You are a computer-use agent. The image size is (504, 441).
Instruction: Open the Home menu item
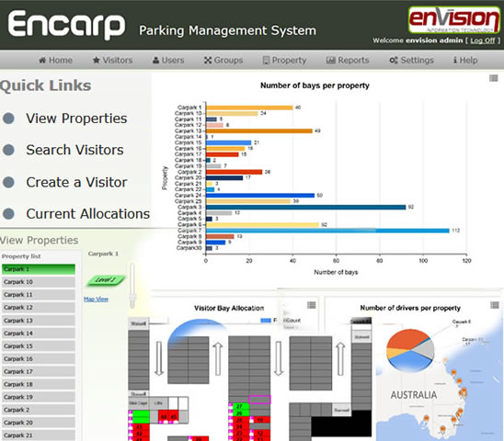55,60
